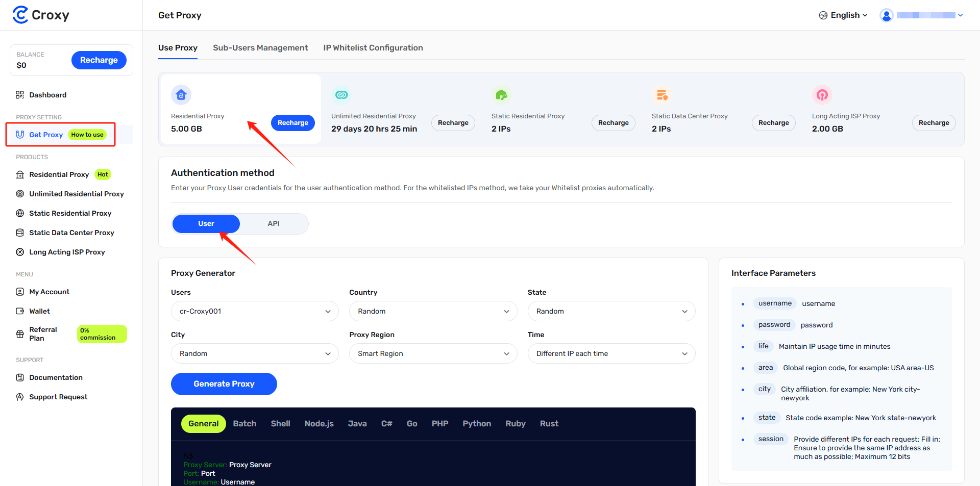Click the blue Residential Proxy card icon
The width and height of the screenshot is (980, 486).
point(181,95)
